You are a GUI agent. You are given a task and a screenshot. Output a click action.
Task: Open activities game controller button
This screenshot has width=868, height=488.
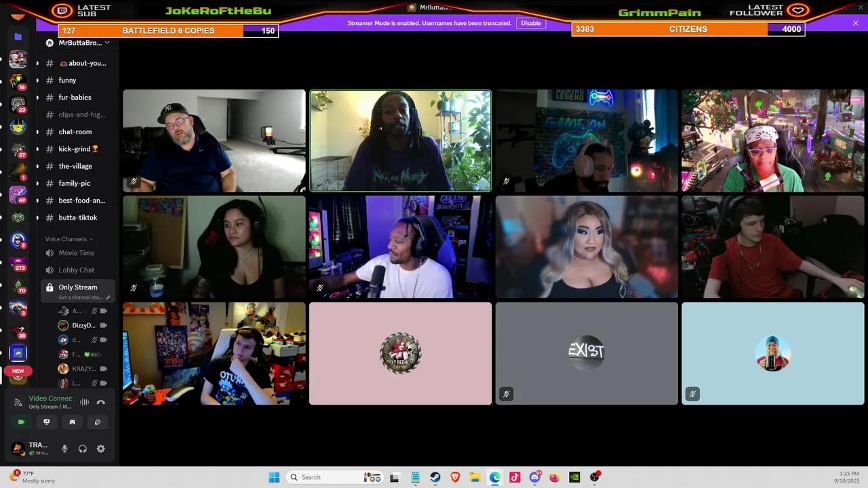[x=72, y=422]
